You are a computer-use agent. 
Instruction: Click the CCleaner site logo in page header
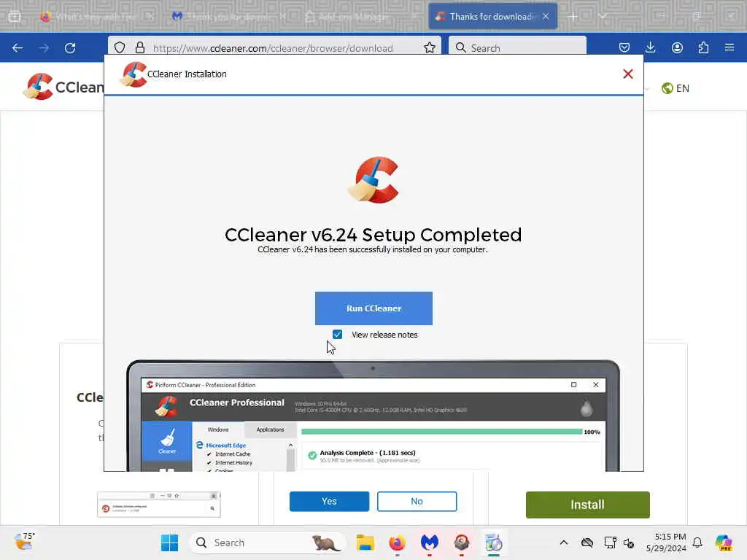point(63,87)
